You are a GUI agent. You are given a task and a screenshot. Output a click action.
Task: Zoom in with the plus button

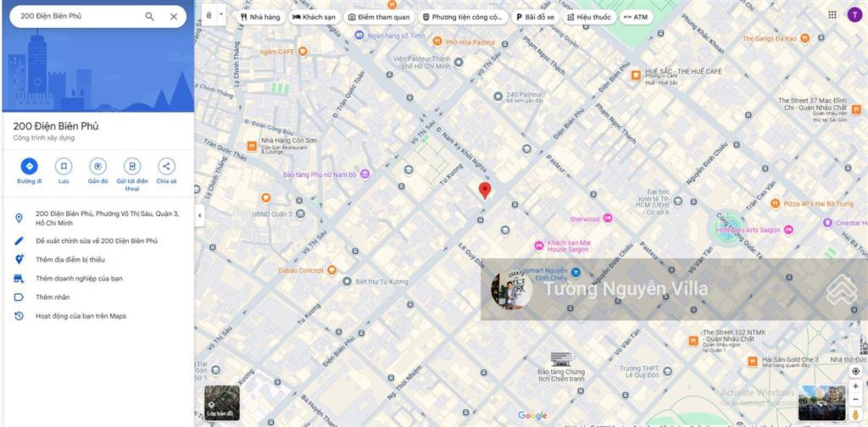tap(856, 386)
